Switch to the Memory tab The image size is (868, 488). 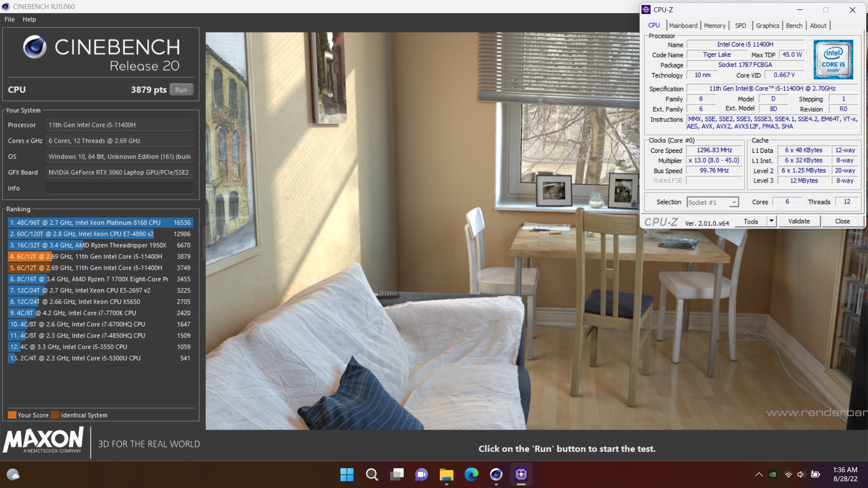[714, 26]
